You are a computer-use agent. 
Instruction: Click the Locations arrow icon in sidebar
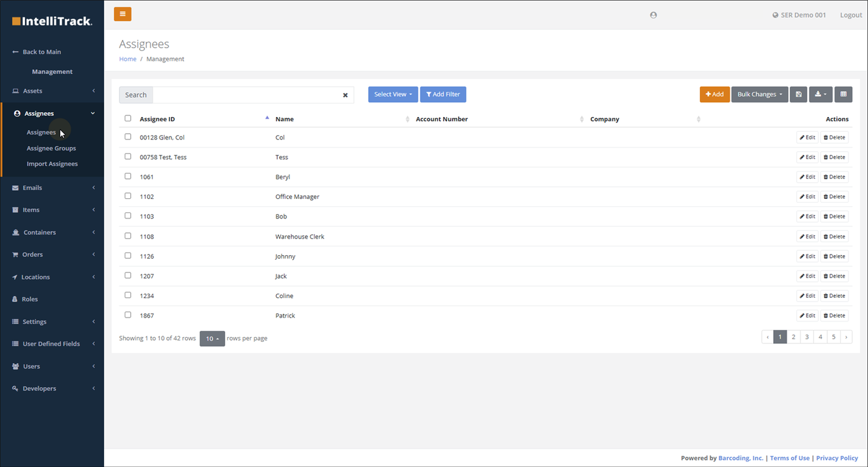[x=15, y=277]
